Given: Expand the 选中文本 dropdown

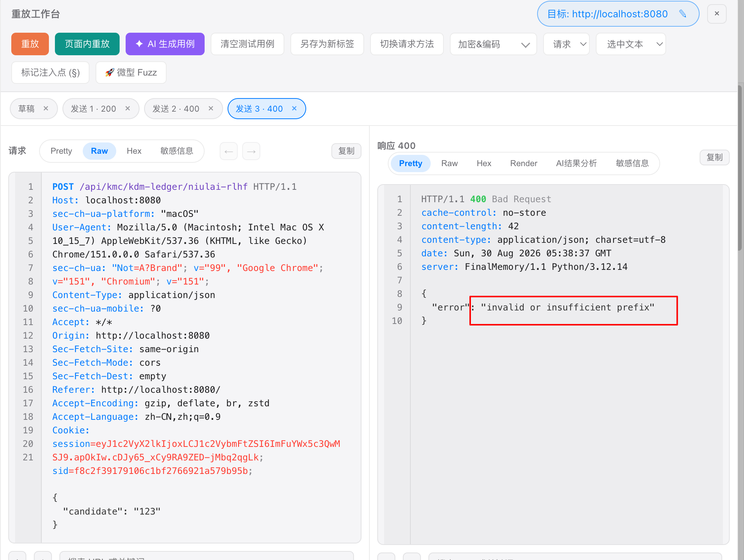Looking at the screenshot, I should pos(631,44).
